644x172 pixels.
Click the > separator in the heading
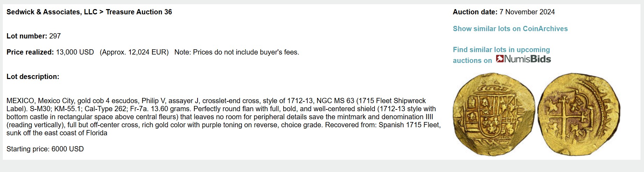point(101,12)
